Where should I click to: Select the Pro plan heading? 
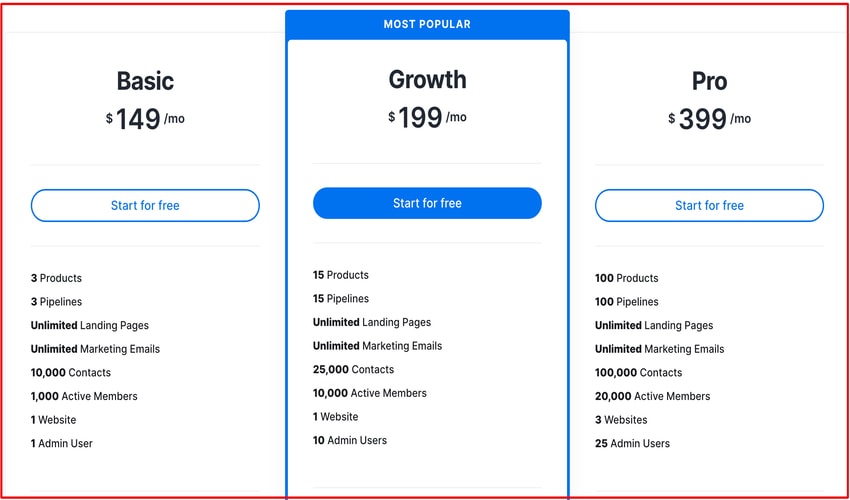coord(709,81)
